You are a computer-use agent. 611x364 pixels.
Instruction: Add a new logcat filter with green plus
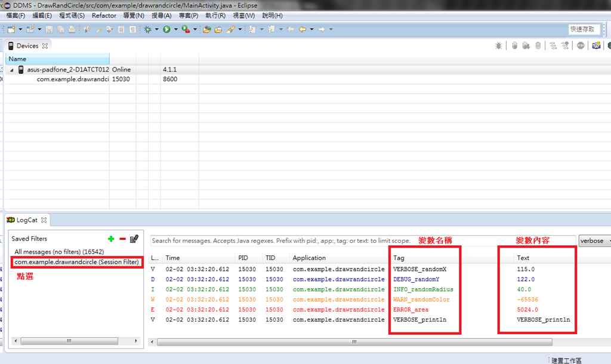click(111, 239)
